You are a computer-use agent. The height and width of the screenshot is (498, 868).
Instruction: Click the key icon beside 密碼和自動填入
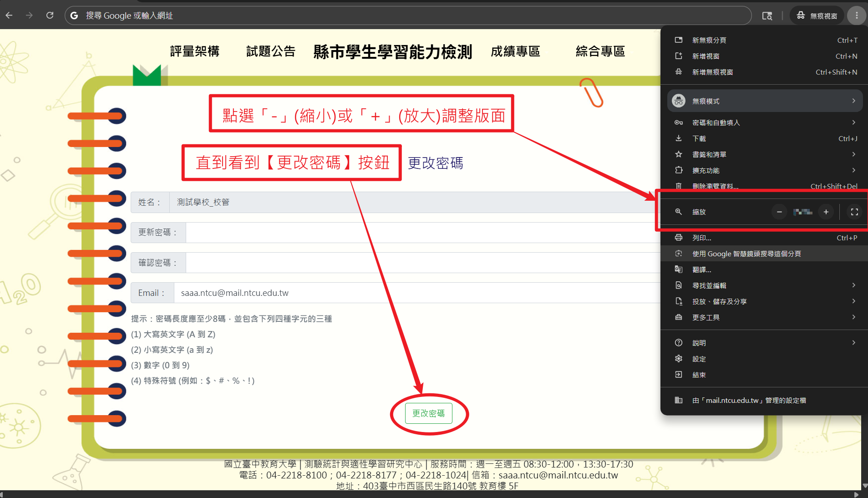tap(679, 122)
